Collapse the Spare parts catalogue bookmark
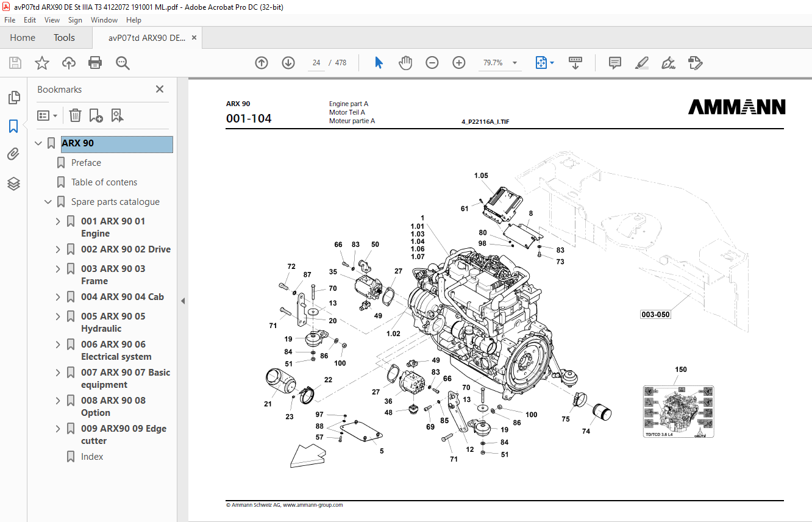The width and height of the screenshot is (812, 522). pyautogui.click(x=48, y=202)
